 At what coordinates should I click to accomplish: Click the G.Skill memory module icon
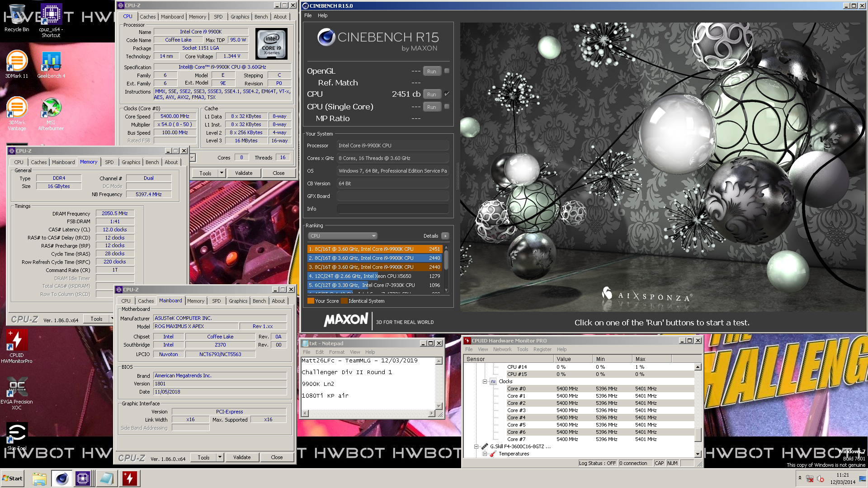[484, 446]
